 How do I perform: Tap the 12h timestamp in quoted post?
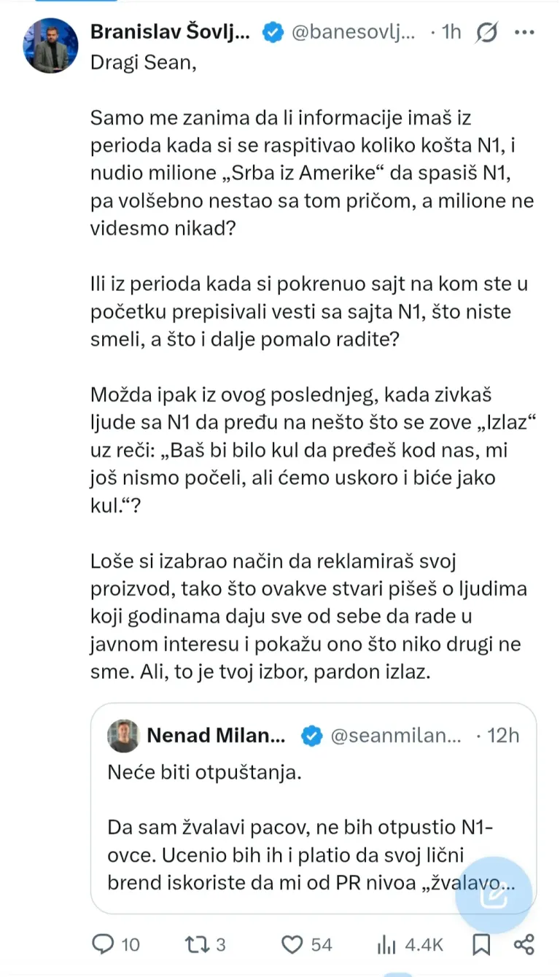[x=502, y=736]
